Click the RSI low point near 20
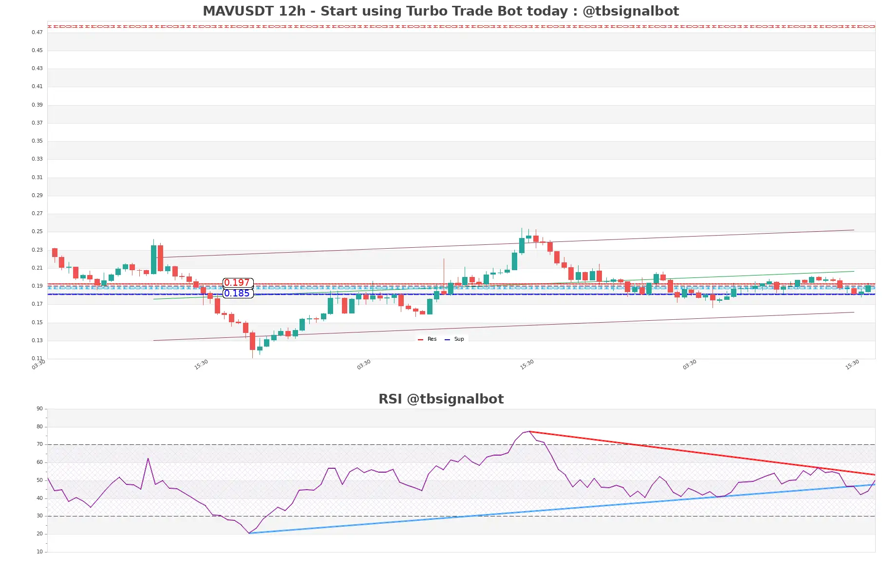 (x=249, y=533)
